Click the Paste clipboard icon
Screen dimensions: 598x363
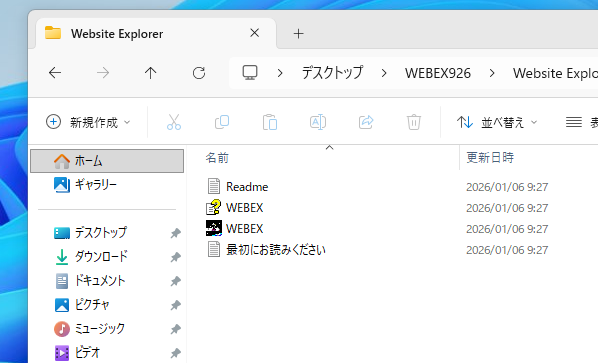click(x=270, y=122)
